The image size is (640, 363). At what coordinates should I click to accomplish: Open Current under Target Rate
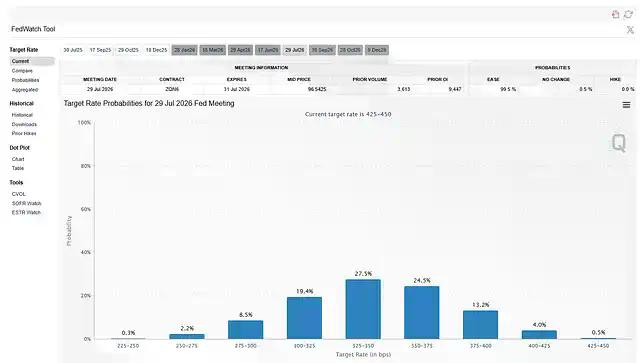pos(32,61)
